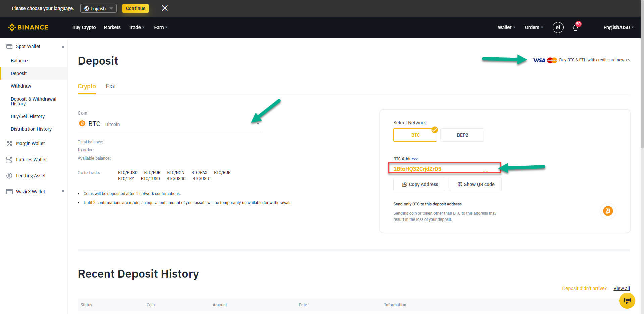The height and width of the screenshot is (314, 644).
Task: Select the BEP2 network option
Action: [462, 135]
